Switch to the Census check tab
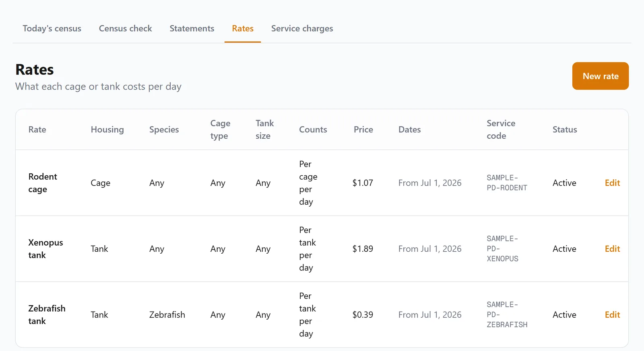Screen dimensions: 644x351 (x=125, y=29)
